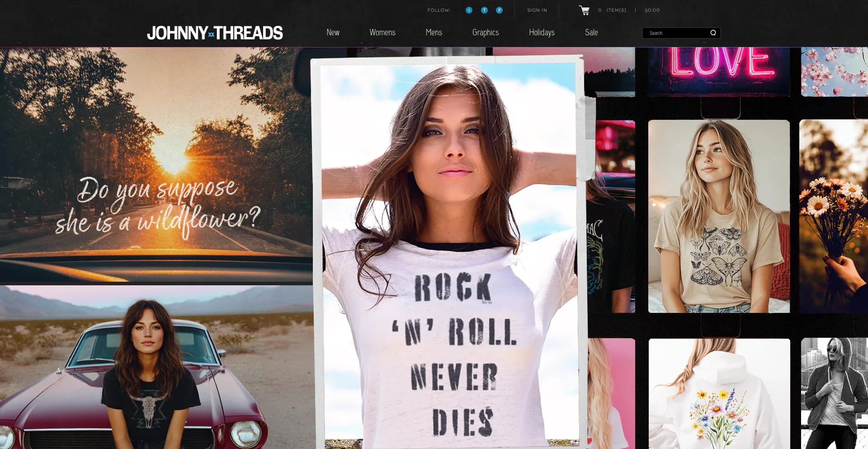This screenshot has height=449, width=868.
Task: Open the wildflower sunset banner
Action: click(x=156, y=165)
